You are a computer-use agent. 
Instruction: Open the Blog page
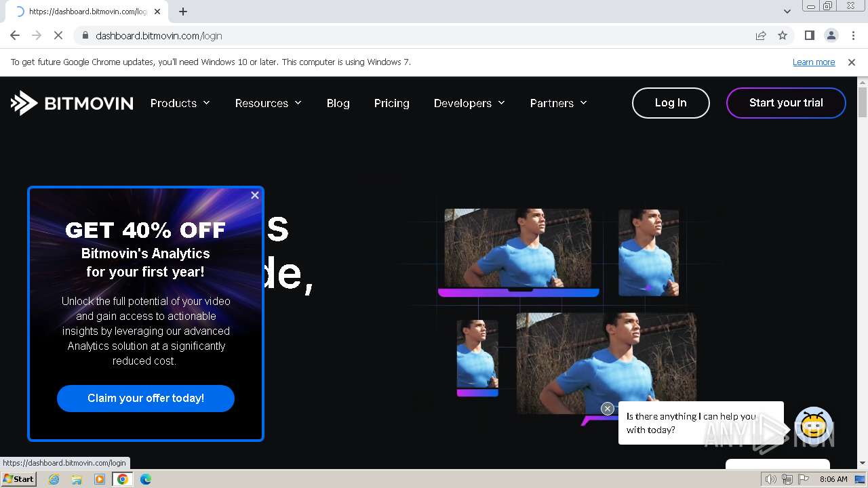point(338,103)
